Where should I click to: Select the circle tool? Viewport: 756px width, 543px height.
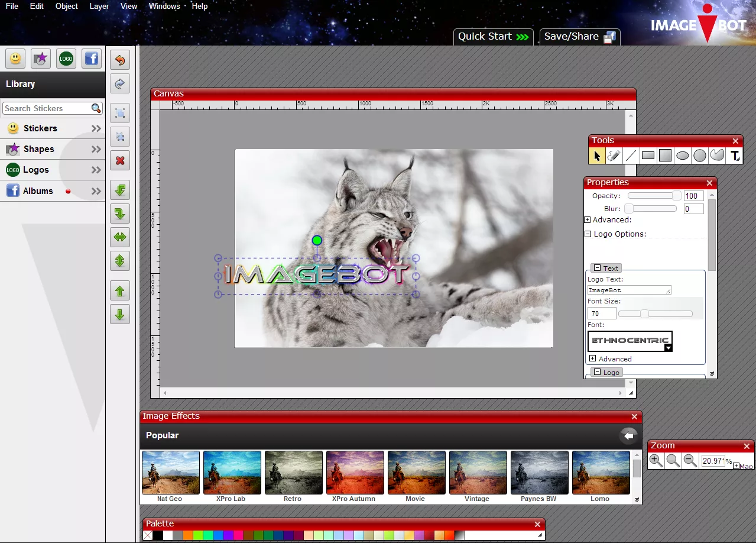[700, 156]
